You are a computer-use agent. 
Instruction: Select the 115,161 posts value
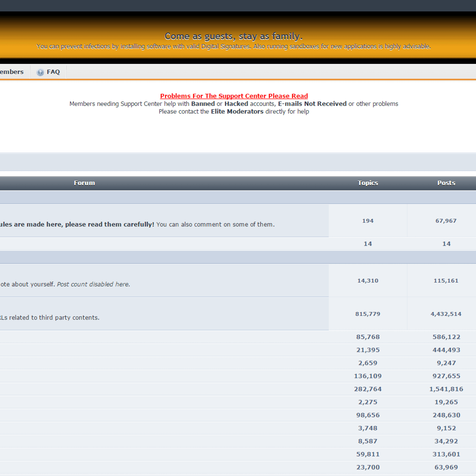pos(446,281)
